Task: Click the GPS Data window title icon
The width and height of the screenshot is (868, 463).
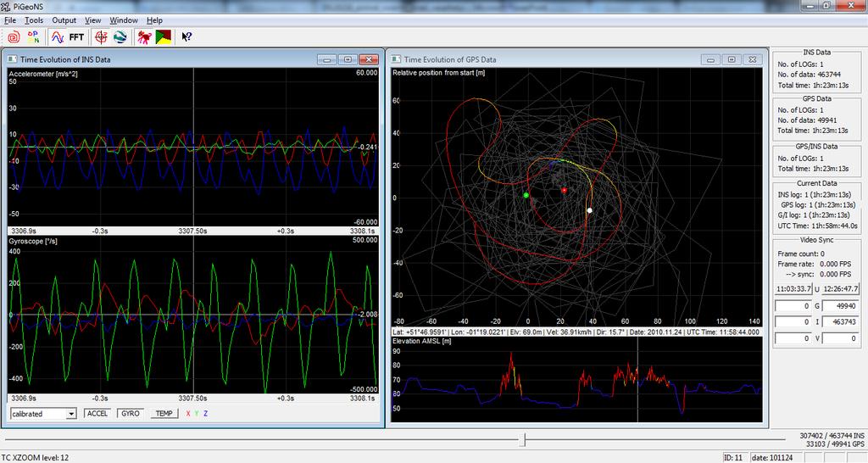Action: [396, 59]
